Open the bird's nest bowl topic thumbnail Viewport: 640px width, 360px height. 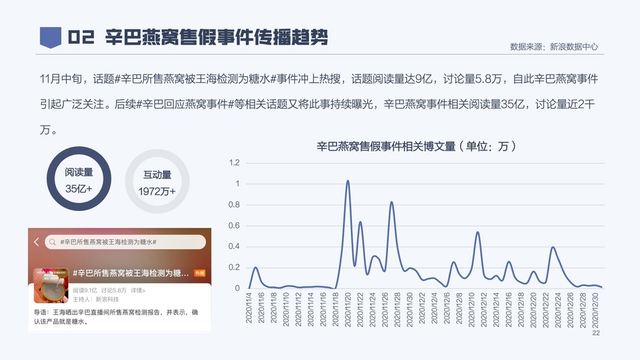point(51,285)
